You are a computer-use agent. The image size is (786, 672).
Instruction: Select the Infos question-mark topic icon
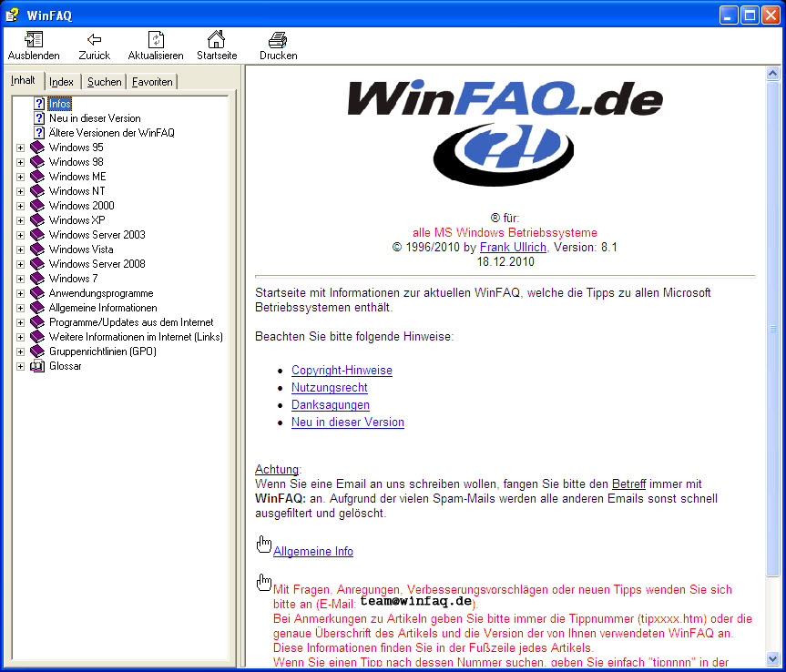39,104
